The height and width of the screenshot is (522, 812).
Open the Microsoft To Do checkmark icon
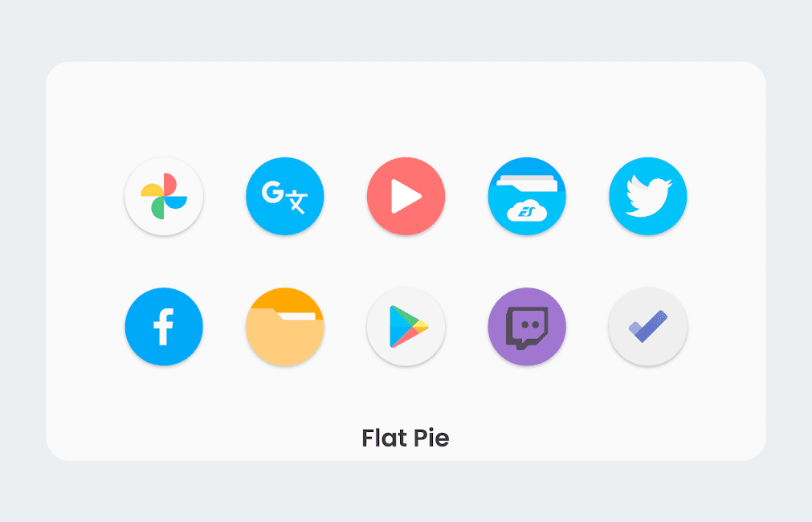point(648,327)
